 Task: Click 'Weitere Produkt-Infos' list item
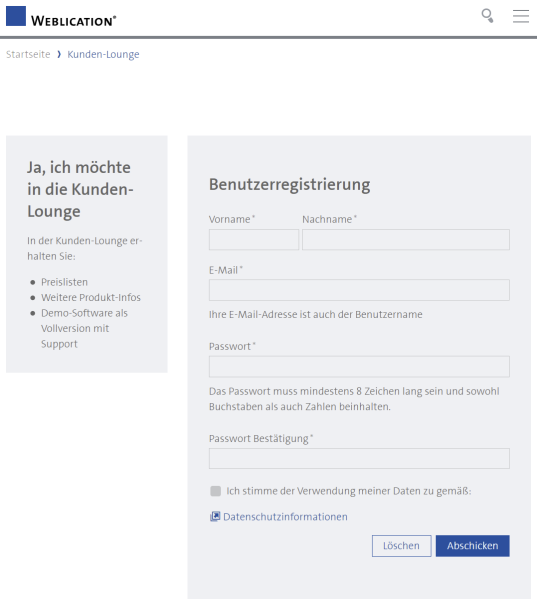91,297
